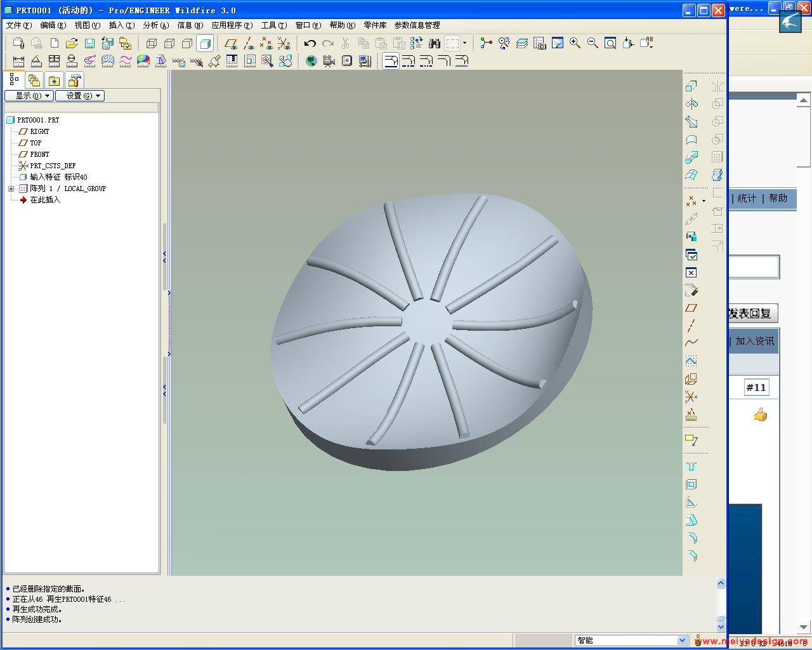Refit the model to the window

[610, 43]
